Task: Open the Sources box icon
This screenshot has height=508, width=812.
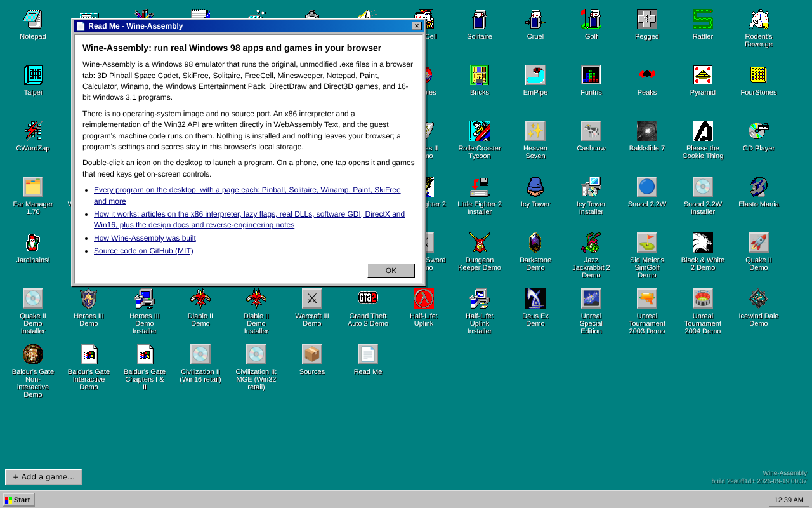Action: [x=312, y=354]
